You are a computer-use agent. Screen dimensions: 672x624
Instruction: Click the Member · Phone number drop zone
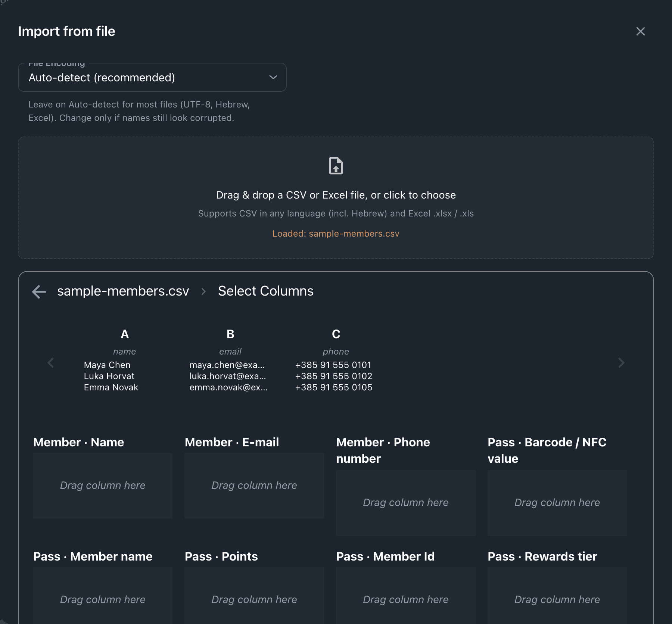(x=406, y=503)
